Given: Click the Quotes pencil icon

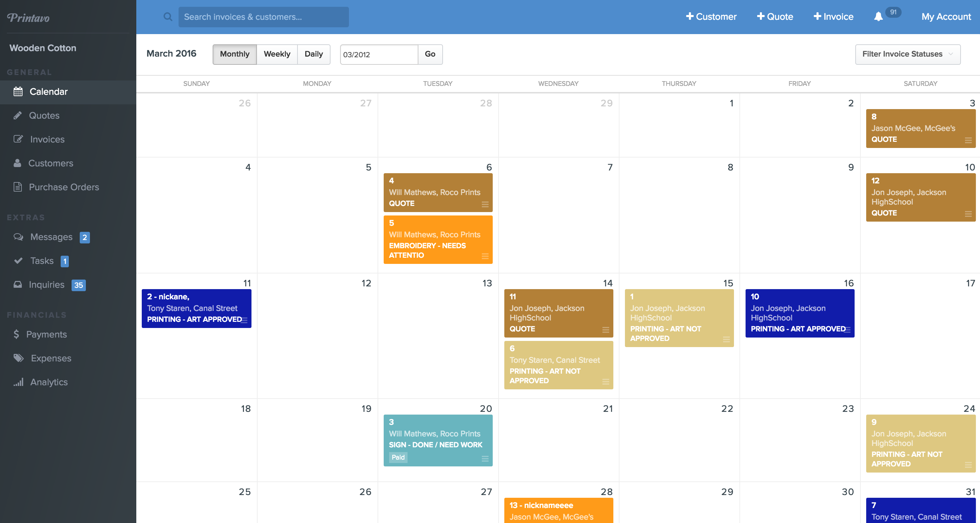Looking at the screenshot, I should (x=17, y=115).
